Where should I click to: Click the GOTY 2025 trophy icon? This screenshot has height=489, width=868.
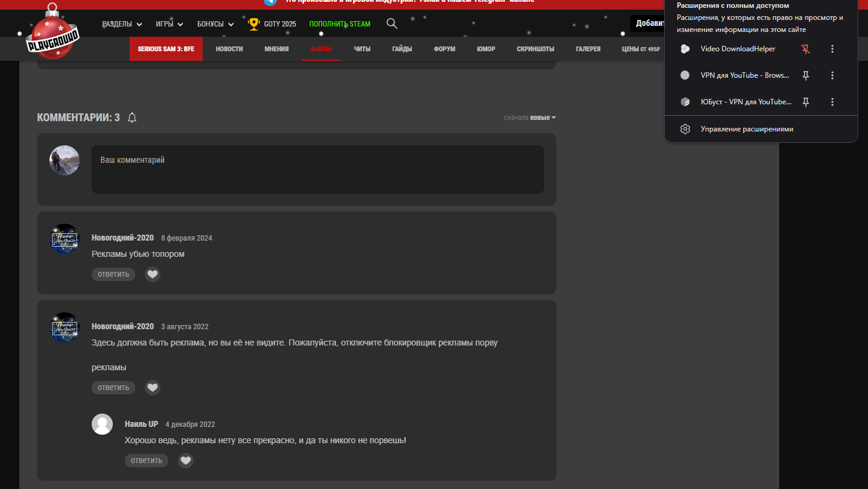click(x=254, y=24)
